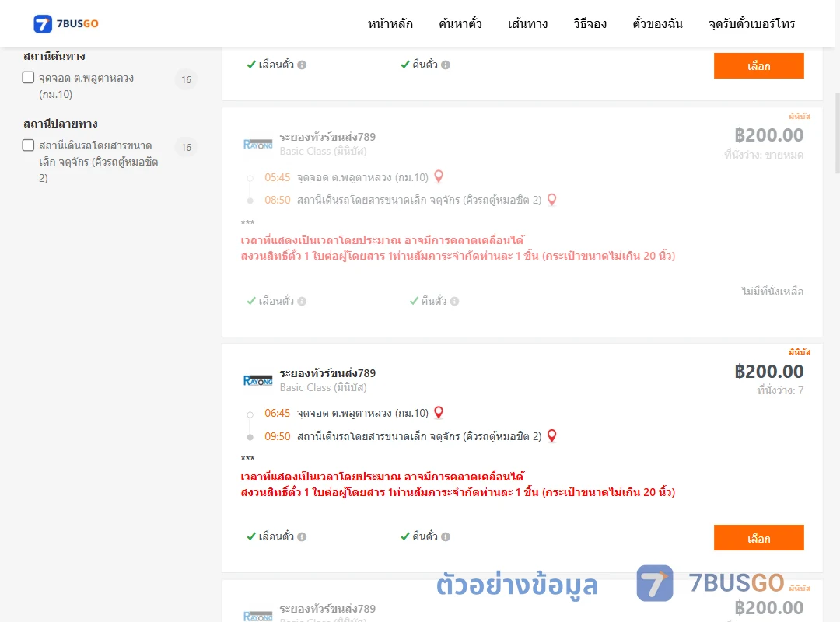The image size is (840, 622).
Task: Click the 08:50 arrival time
Action: [277, 201]
